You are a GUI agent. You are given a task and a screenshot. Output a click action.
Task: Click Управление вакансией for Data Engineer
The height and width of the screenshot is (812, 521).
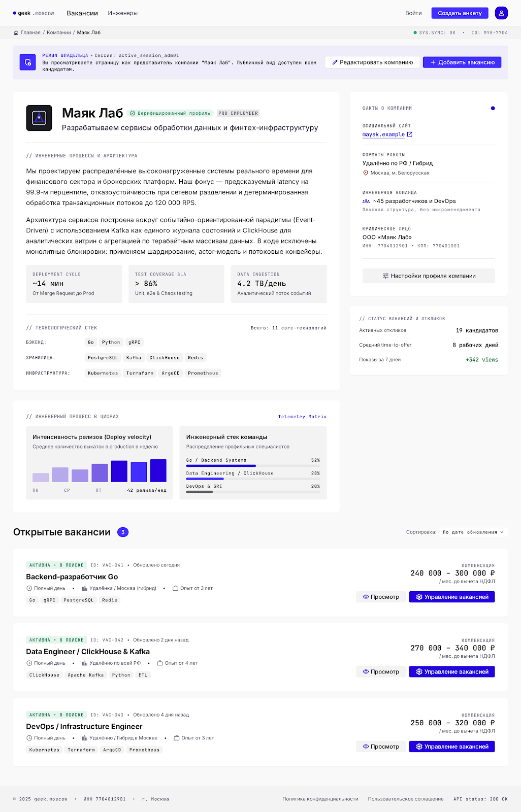452,672
